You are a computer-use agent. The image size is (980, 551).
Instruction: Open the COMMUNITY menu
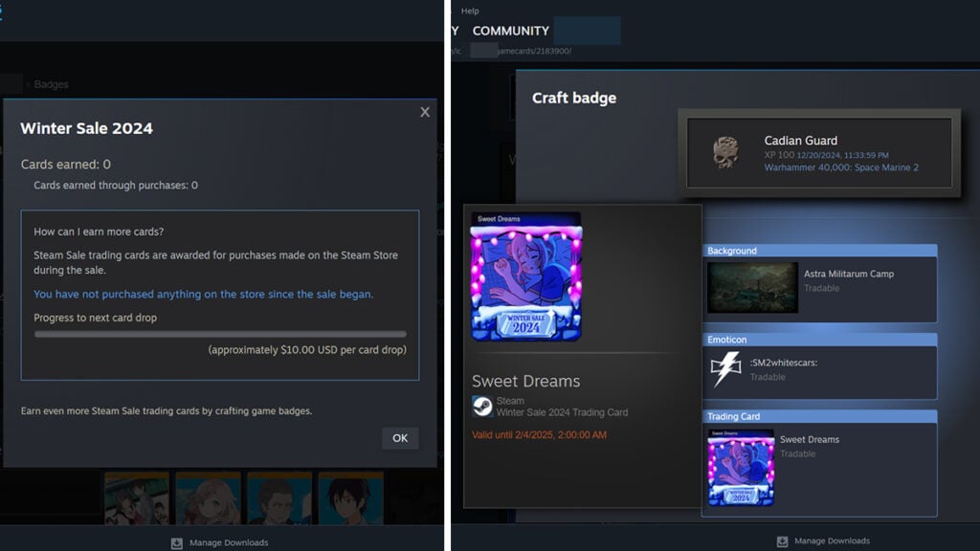tap(511, 31)
